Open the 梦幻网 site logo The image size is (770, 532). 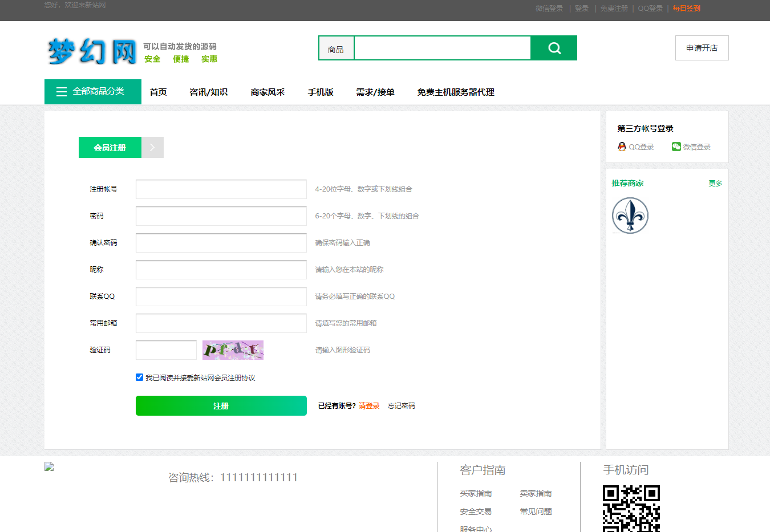(92, 51)
